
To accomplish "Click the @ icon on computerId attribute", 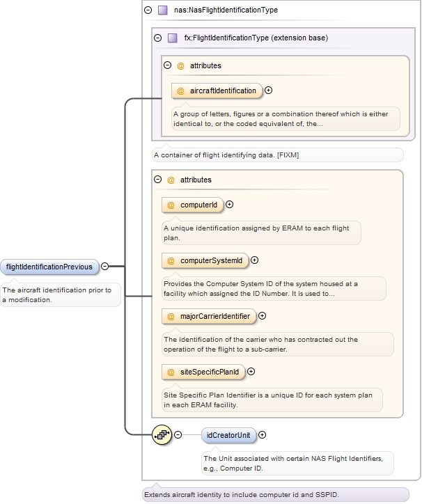I will [171, 205].
